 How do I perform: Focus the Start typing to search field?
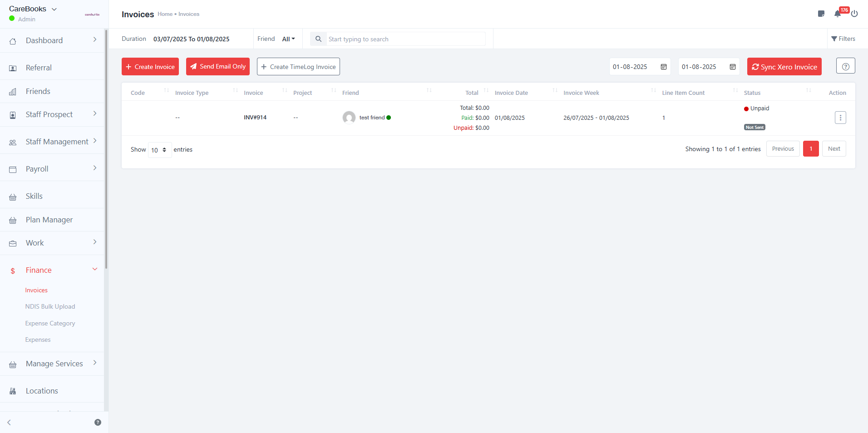tap(406, 39)
